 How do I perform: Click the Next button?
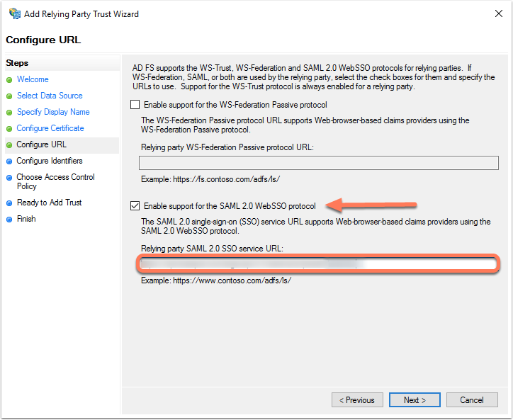(415, 400)
